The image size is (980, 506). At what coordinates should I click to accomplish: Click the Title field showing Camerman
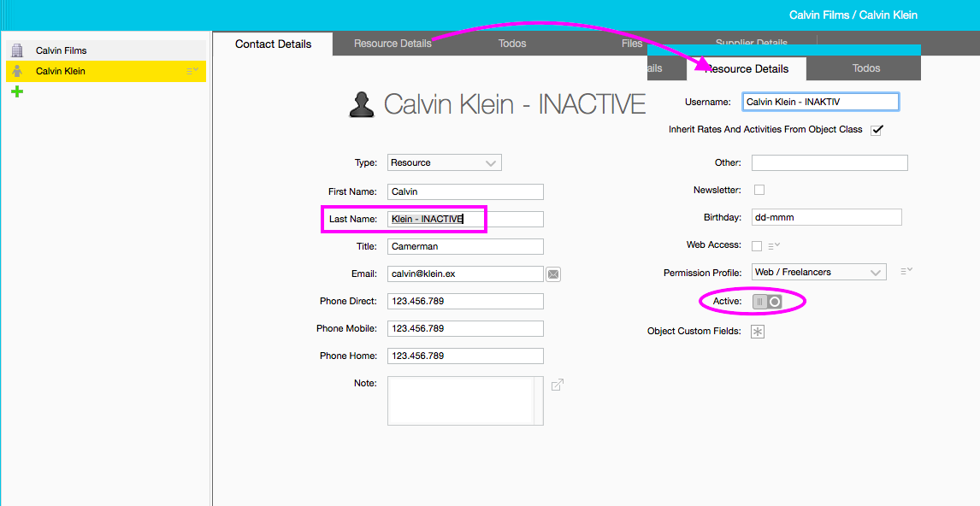(x=465, y=247)
